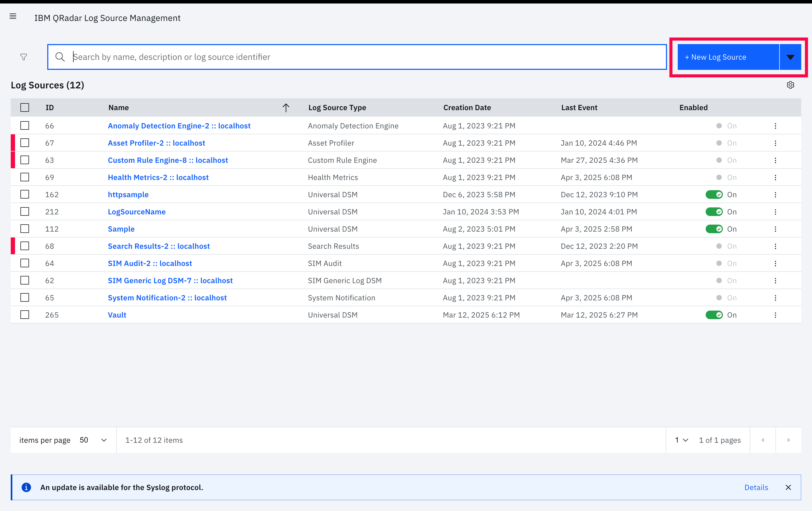This screenshot has height=511, width=812.
Task: Click the info icon in Syslog notification
Action: coord(26,487)
